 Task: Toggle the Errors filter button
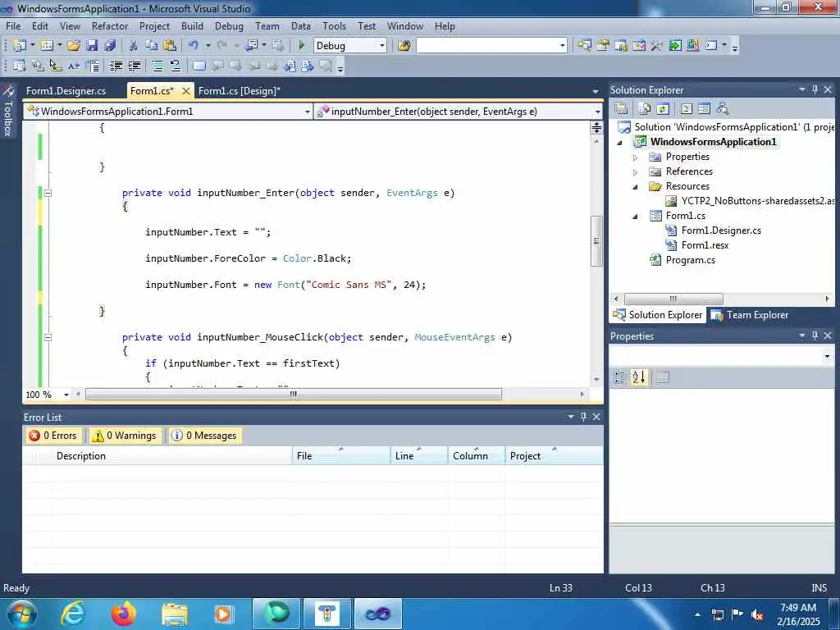[53, 436]
